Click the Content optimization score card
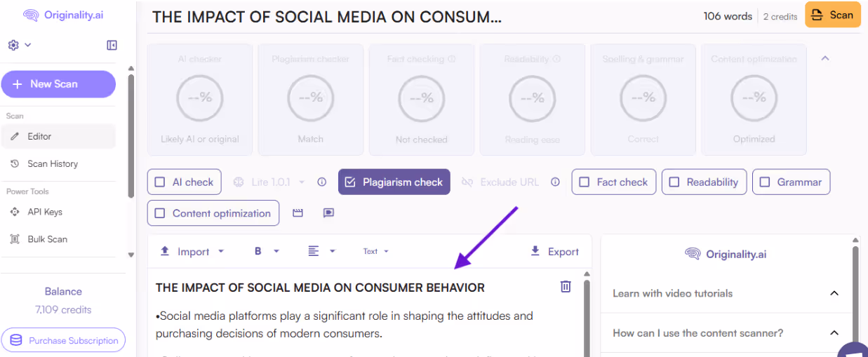Image resolution: width=868 pixels, height=357 pixels. tap(754, 100)
